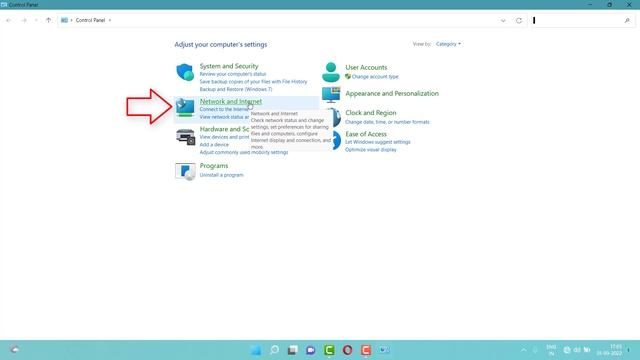The image size is (640, 360).
Task: Open the Windows Start button
Action: coord(256,350)
